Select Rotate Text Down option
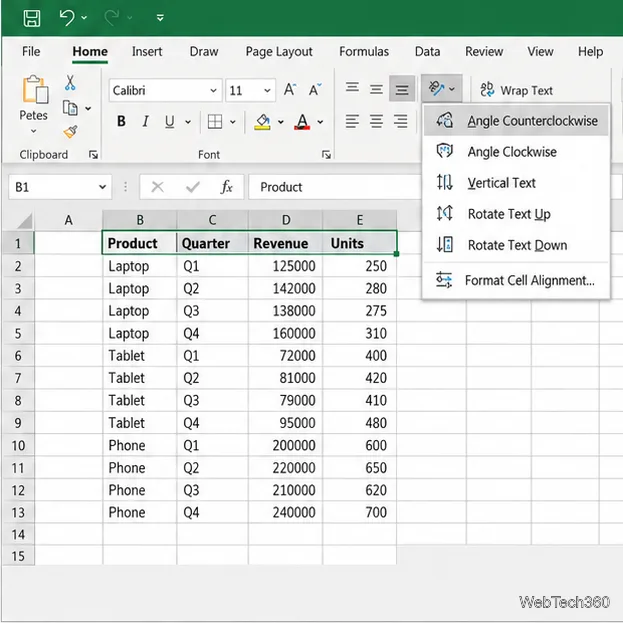This screenshot has height=623, width=623. (516, 245)
